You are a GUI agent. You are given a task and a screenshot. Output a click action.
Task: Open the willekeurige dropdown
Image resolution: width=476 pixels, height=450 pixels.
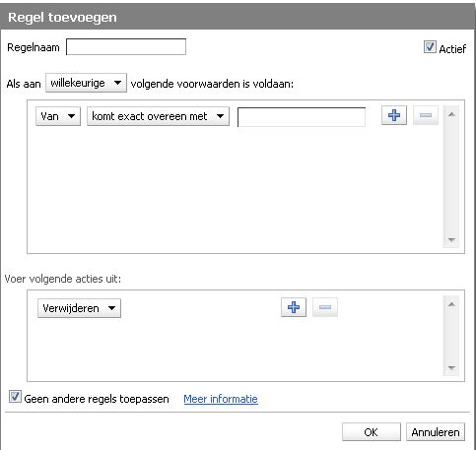(x=86, y=83)
